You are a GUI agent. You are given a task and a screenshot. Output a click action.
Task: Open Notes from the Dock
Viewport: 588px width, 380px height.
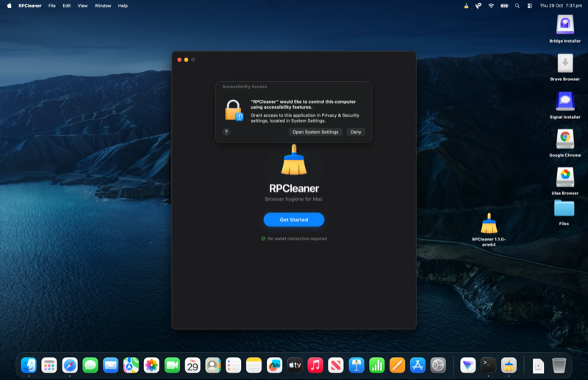click(x=254, y=365)
